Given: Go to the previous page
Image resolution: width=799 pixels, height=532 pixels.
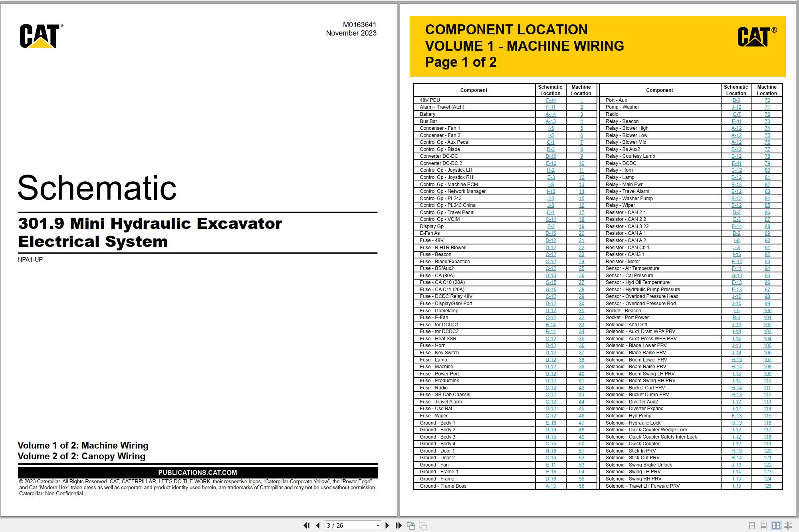Looking at the screenshot, I should coord(318,526).
